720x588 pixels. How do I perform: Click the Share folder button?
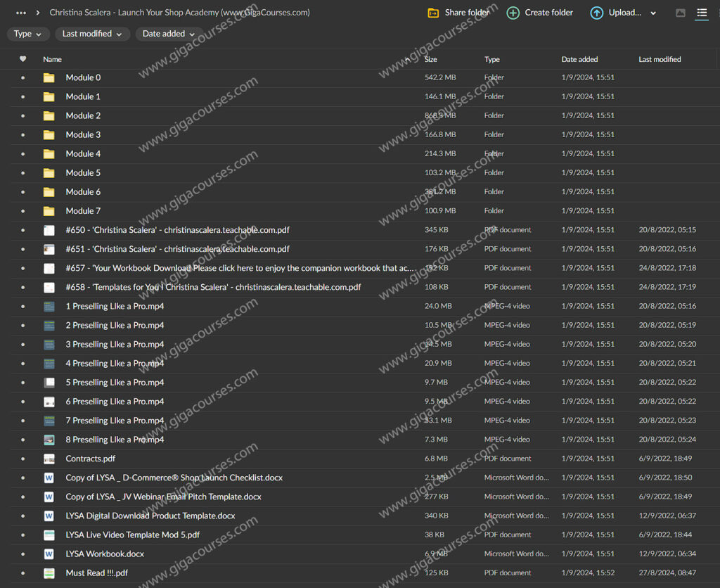click(459, 13)
